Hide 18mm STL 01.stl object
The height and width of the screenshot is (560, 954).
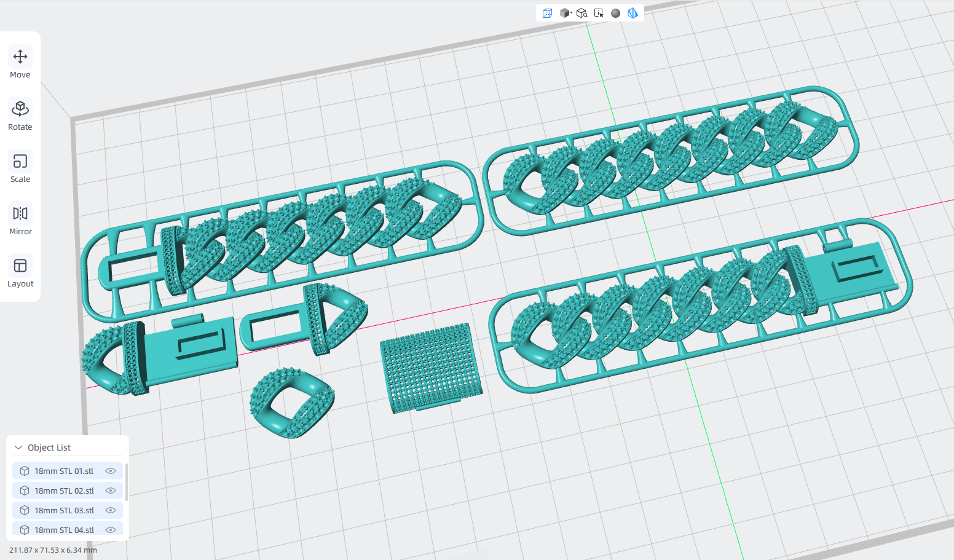(x=111, y=471)
